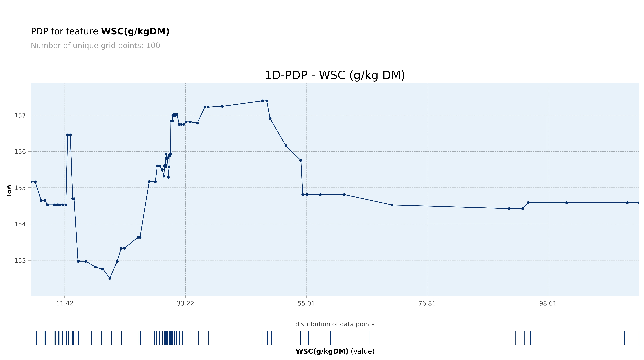Click the "PDP for feature WSC(g/kgDM)" heading
644x360 pixels.
tap(100, 32)
